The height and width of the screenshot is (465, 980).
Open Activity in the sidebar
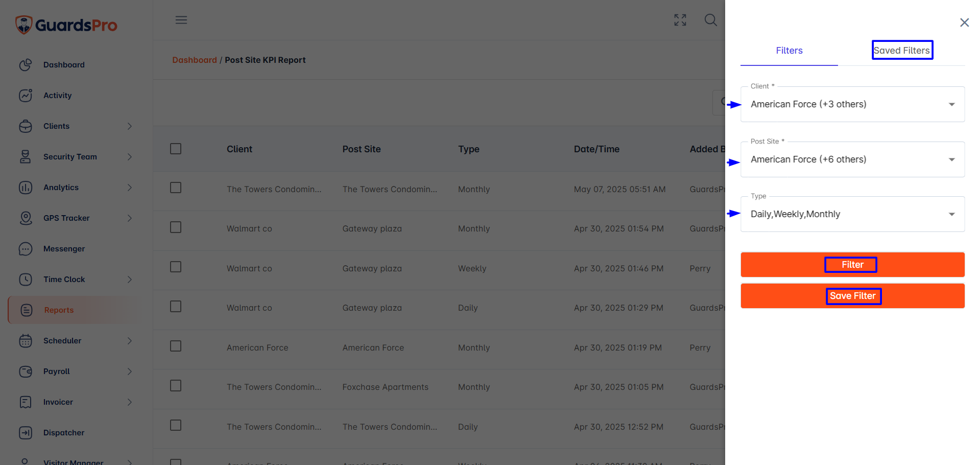click(x=57, y=96)
